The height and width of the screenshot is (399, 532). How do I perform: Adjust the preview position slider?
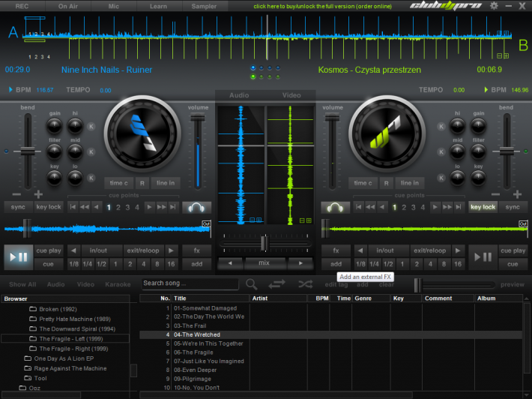pyautogui.click(x=418, y=285)
